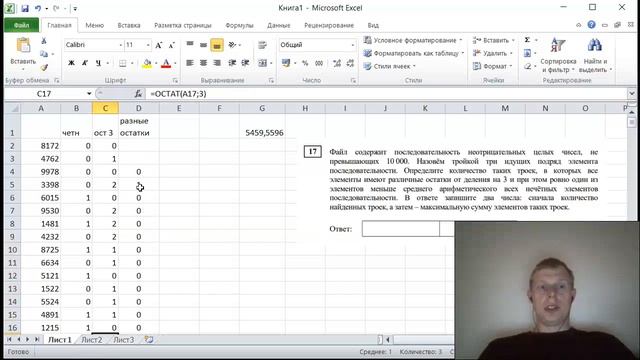Click the Excel Help question mark icon

coord(591,25)
